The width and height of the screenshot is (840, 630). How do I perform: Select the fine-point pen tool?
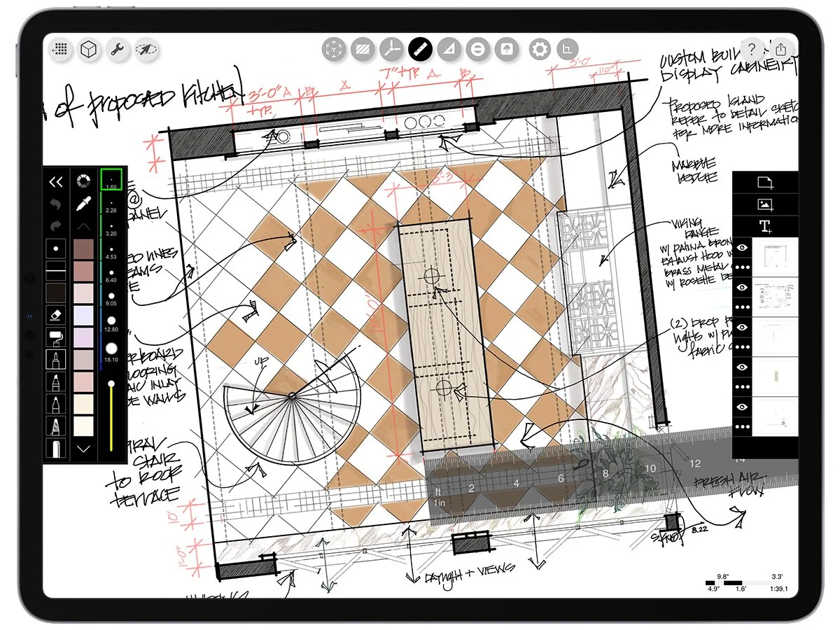57,405
